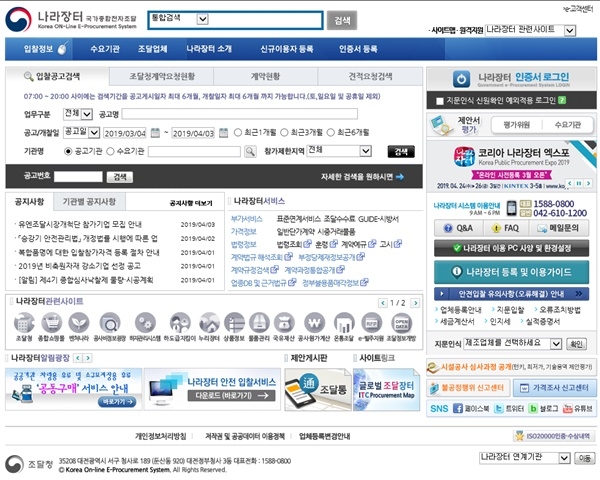The width and height of the screenshot is (600, 480).
Task: Open the 유튜브 YouTube SNS icon
Action: pyautogui.click(x=567, y=408)
